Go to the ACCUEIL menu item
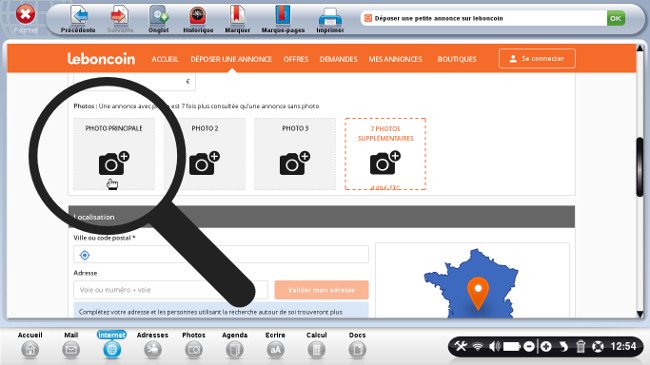Viewport: 650px width, 365px height. [x=165, y=59]
